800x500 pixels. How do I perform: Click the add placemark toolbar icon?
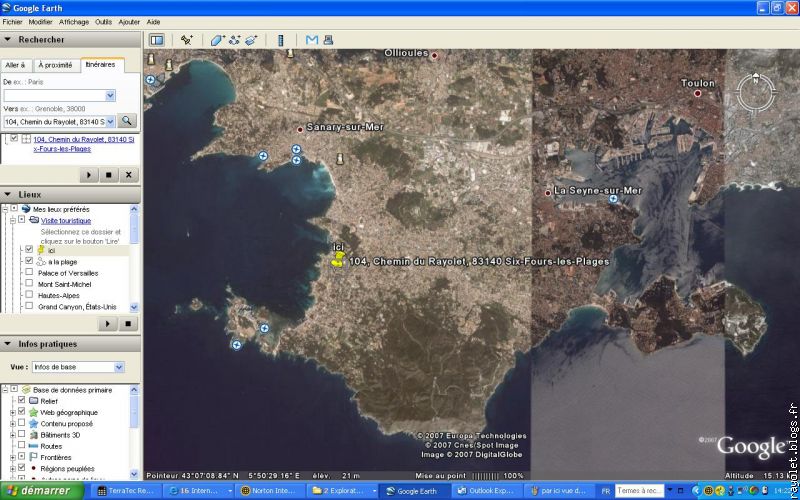tap(186, 40)
